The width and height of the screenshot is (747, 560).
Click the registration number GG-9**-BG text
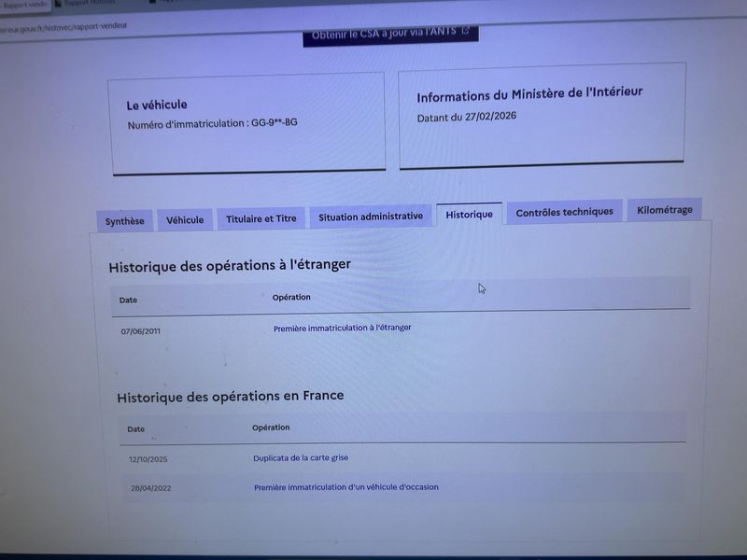[275, 123]
